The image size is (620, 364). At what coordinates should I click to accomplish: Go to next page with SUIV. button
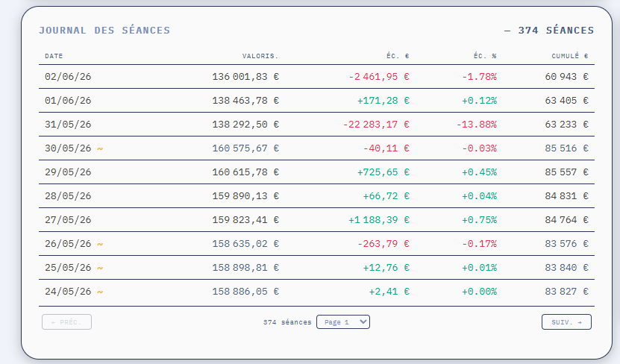tap(566, 322)
